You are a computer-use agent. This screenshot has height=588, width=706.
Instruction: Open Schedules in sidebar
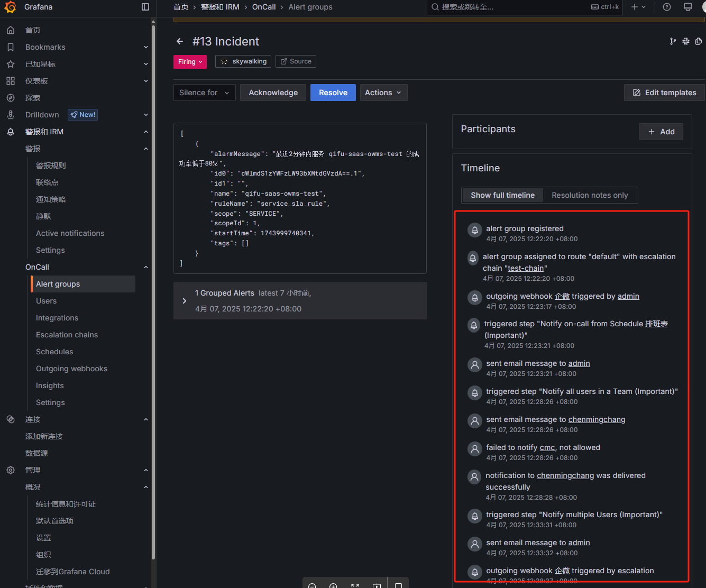(x=54, y=352)
